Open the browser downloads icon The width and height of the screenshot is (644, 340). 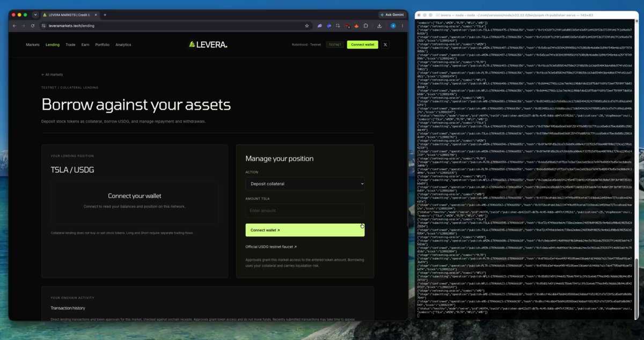point(379,25)
